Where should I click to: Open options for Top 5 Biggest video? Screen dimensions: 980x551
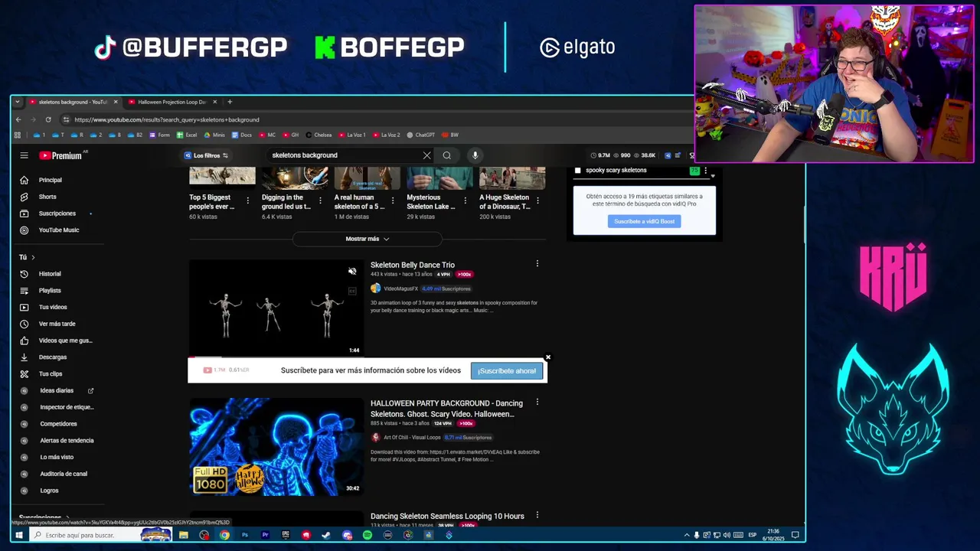coord(247,201)
